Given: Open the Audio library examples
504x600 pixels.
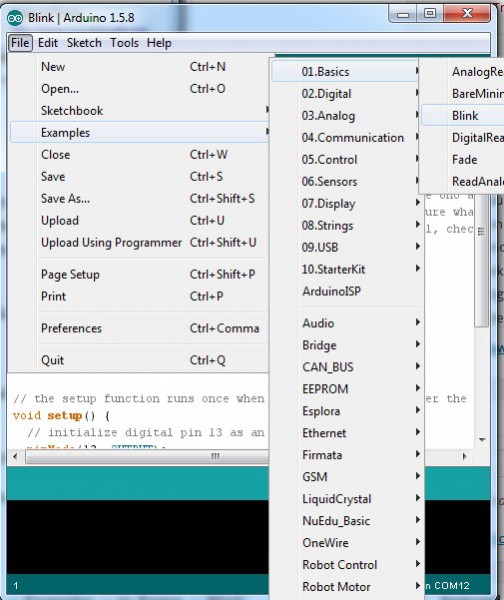Looking at the screenshot, I should point(346,323).
